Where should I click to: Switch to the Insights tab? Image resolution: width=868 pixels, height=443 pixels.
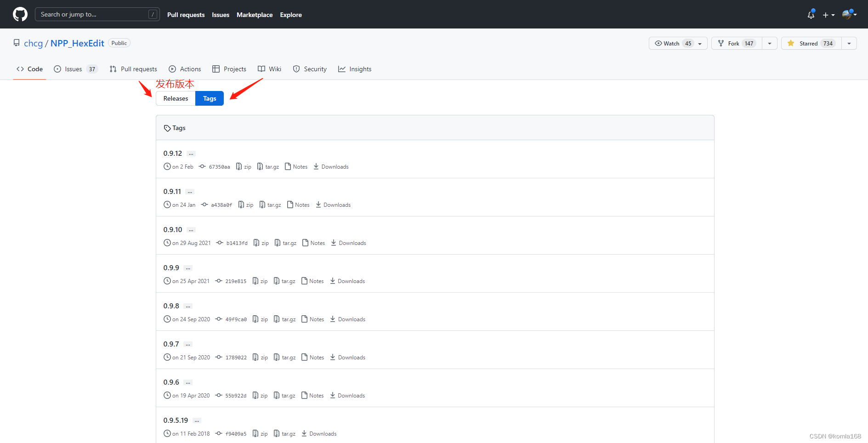pos(355,69)
